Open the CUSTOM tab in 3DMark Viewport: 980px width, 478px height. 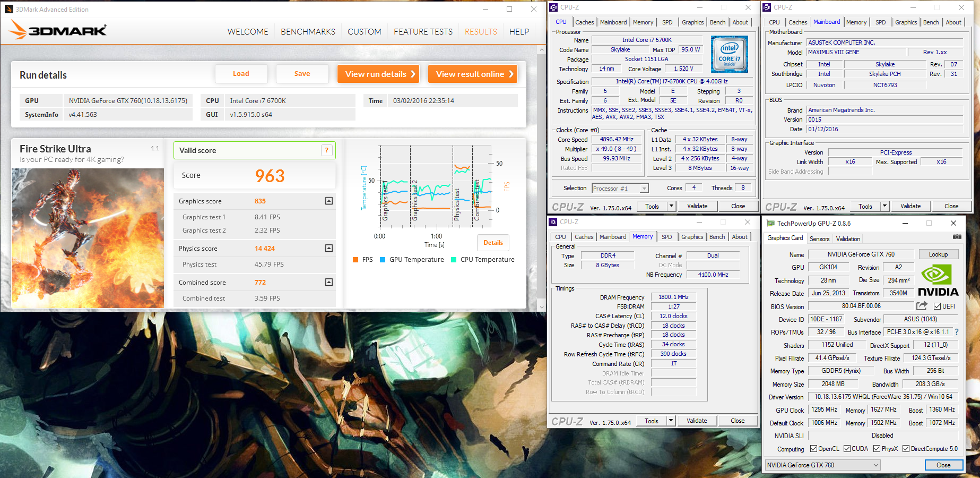[x=365, y=32]
